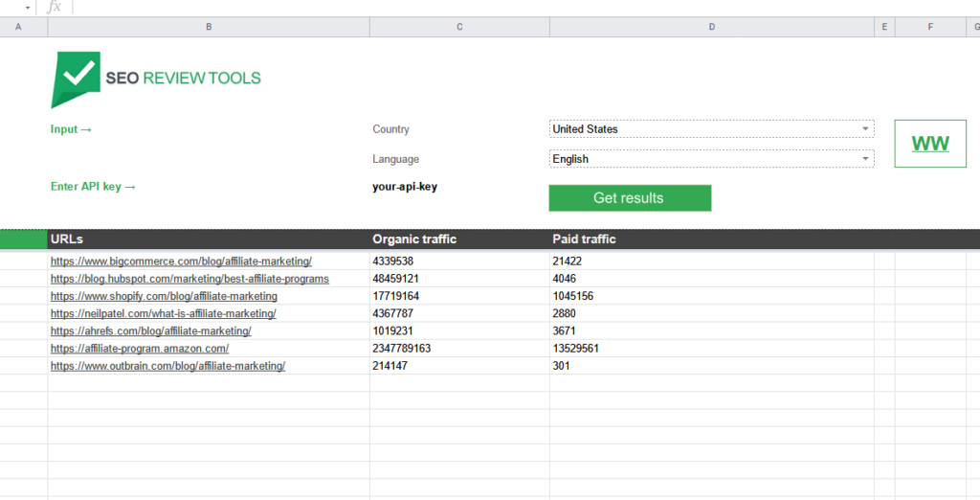
Task: Click the Paid traffic header cell
Action: (584, 239)
